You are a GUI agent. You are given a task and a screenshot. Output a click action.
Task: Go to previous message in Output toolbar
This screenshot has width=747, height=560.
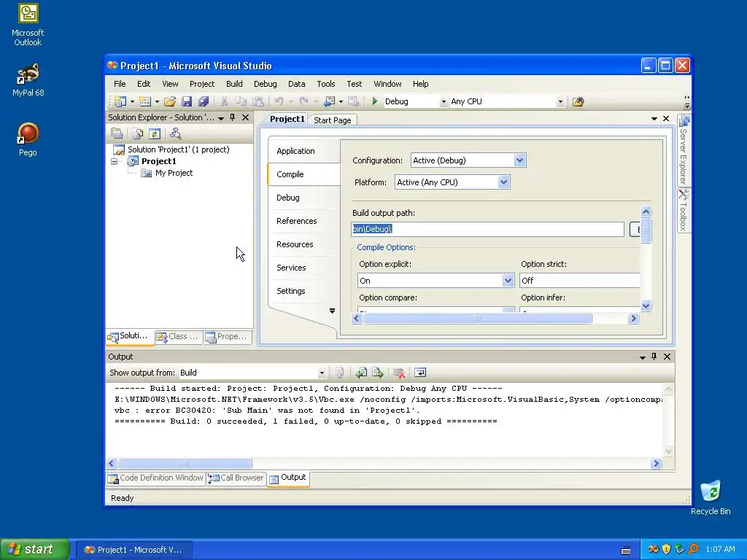(x=361, y=373)
